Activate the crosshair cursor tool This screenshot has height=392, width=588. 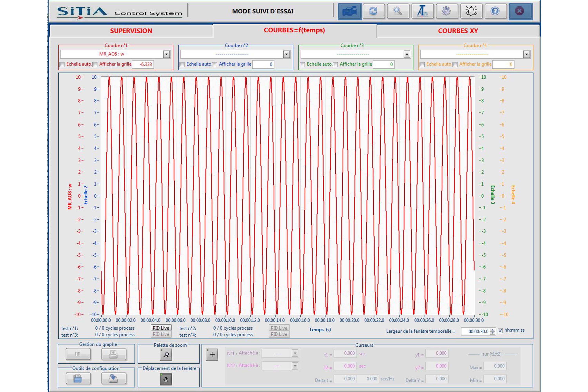(212, 355)
